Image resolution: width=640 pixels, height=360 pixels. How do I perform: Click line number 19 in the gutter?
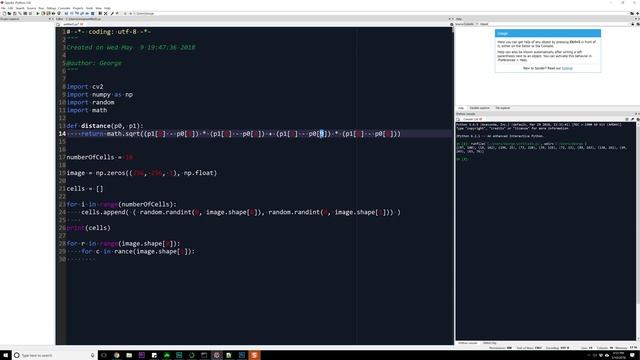tap(62, 173)
